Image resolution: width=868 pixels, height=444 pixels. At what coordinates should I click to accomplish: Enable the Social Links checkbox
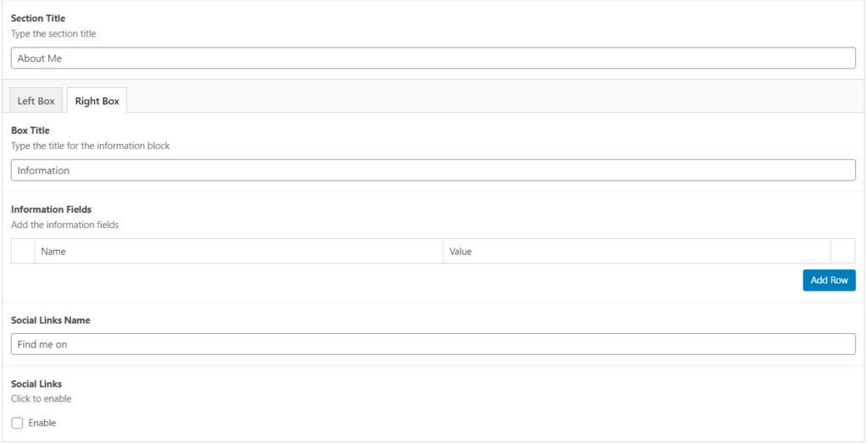[x=17, y=423]
